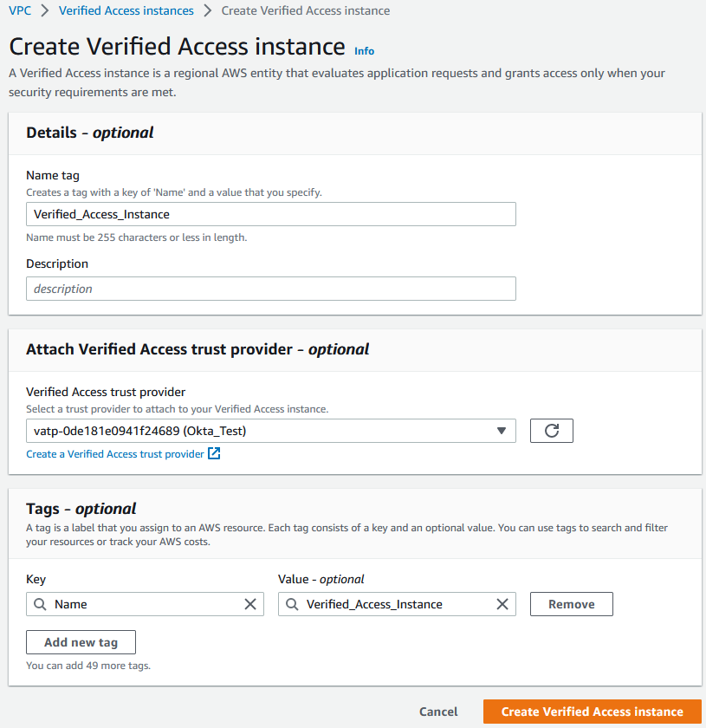Open the Info help next to the page title
Image resolution: width=706 pixels, height=728 pixels.
[x=364, y=51]
